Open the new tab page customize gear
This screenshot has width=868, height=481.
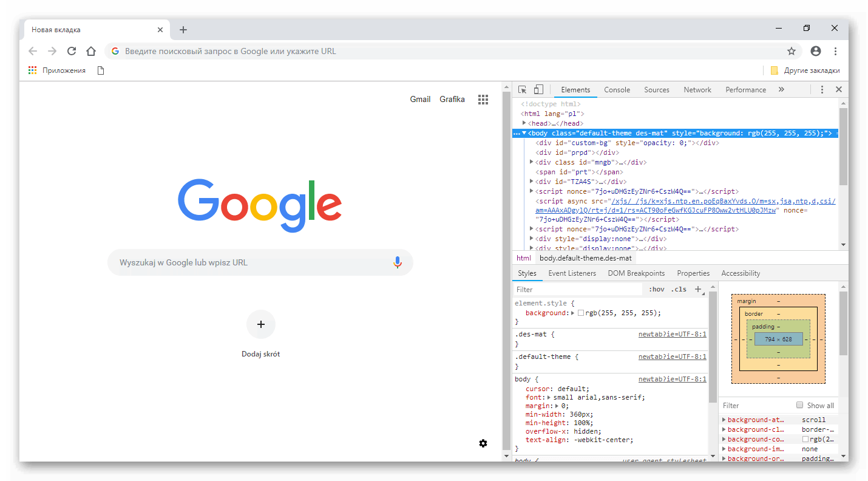point(483,443)
